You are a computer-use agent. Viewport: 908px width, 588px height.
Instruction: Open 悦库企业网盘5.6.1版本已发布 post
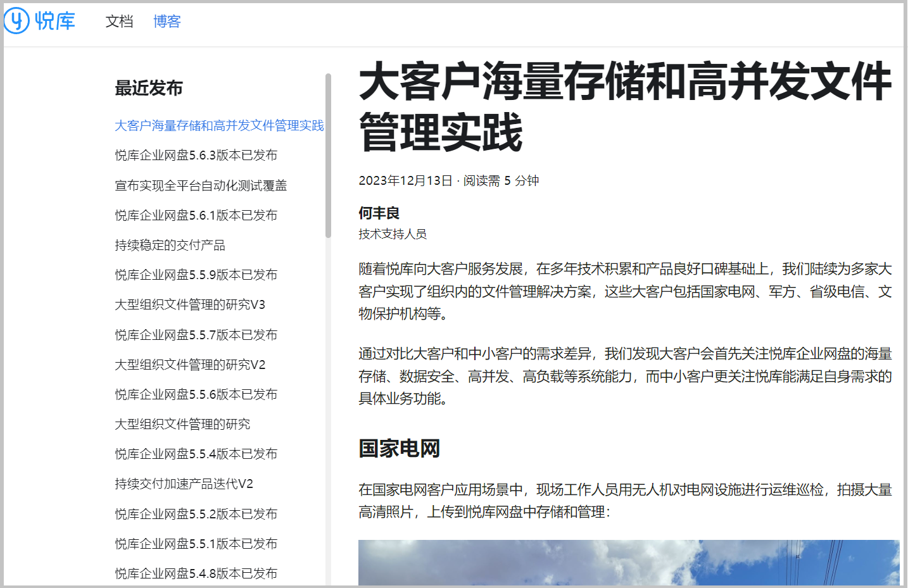coord(196,215)
